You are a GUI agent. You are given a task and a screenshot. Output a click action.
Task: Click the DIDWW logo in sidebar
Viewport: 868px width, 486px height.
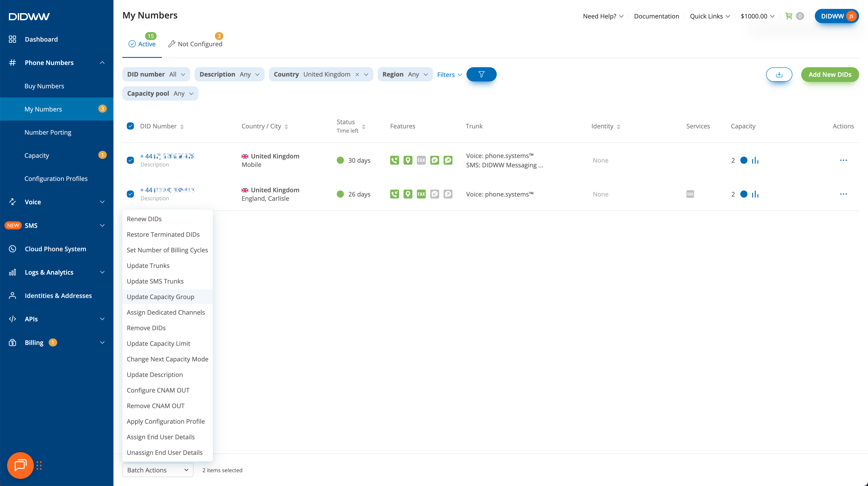pos(29,16)
